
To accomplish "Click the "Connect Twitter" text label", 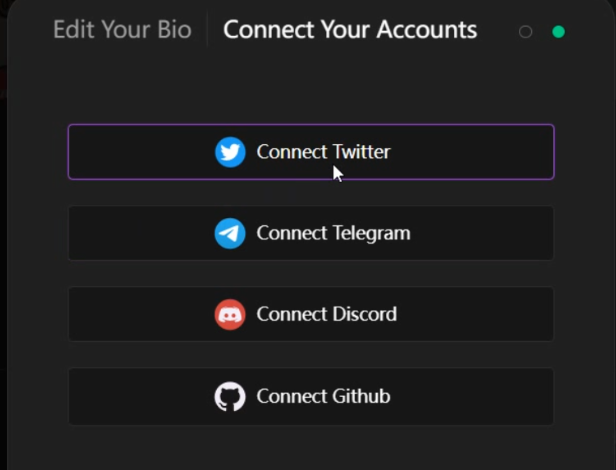I will tap(323, 152).
